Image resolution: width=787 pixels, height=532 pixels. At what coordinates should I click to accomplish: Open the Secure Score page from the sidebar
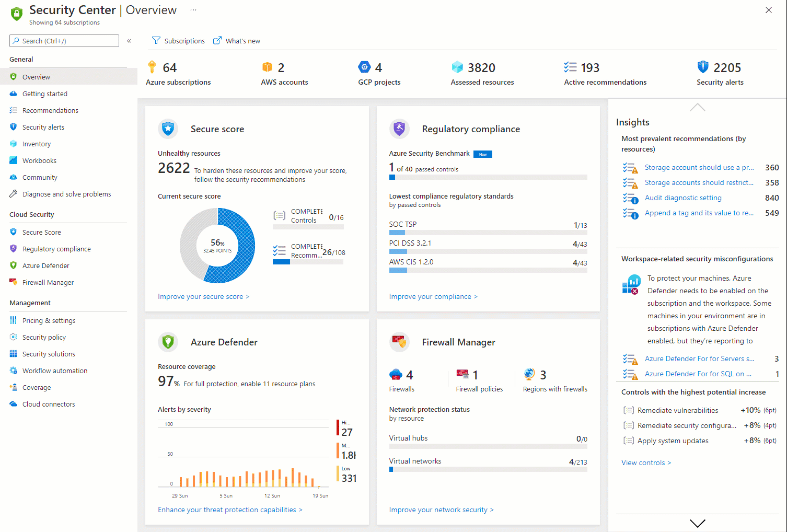42,232
